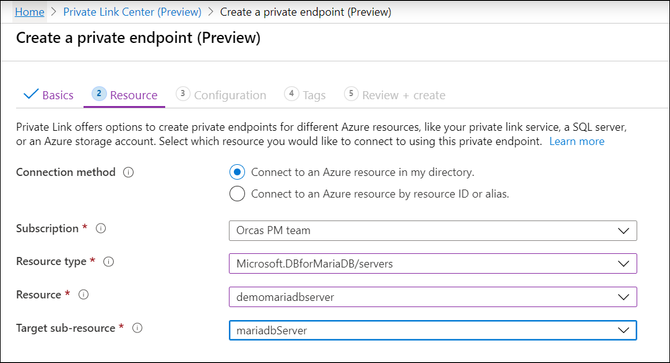Follow the Learn more link
The width and height of the screenshot is (670, 363).
[x=576, y=141]
